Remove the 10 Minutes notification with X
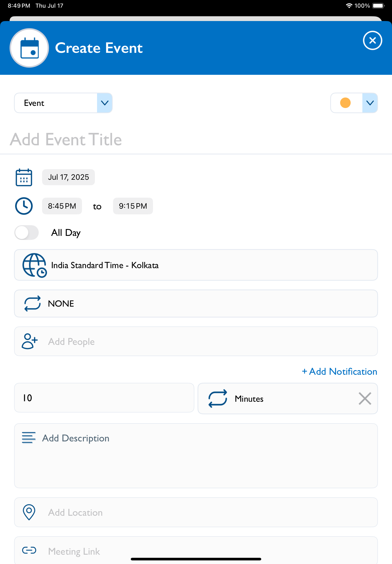 tap(365, 398)
